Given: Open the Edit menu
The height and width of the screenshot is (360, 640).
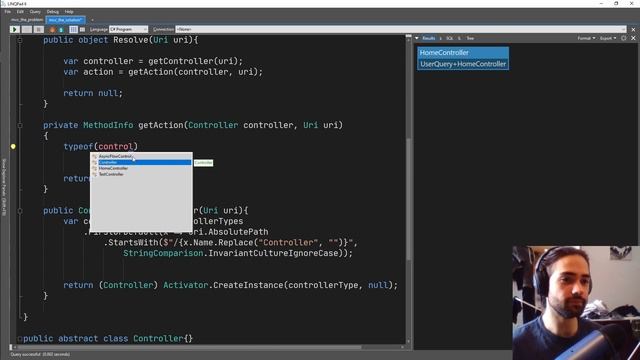Looking at the screenshot, I should pyautogui.click(x=20, y=11).
